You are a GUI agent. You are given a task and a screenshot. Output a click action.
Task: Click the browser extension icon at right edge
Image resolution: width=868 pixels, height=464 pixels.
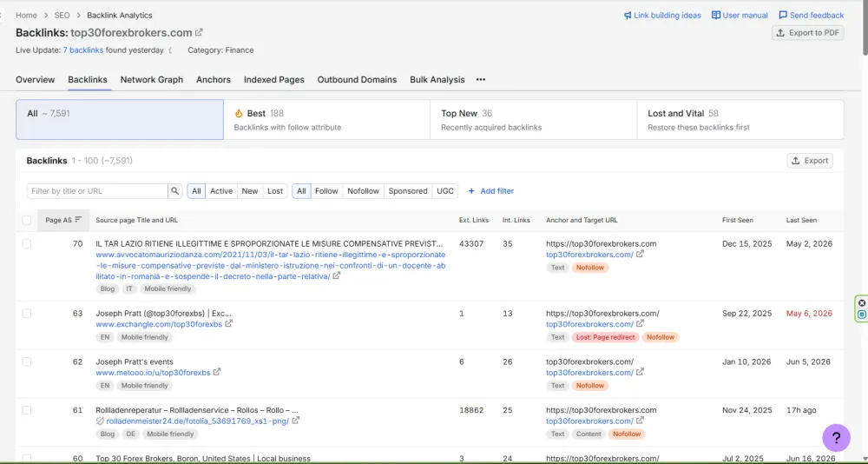click(x=861, y=315)
